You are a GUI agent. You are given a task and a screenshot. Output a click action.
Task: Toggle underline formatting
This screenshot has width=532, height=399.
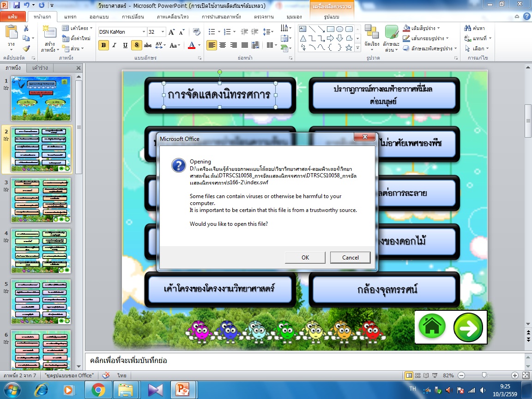coord(125,45)
